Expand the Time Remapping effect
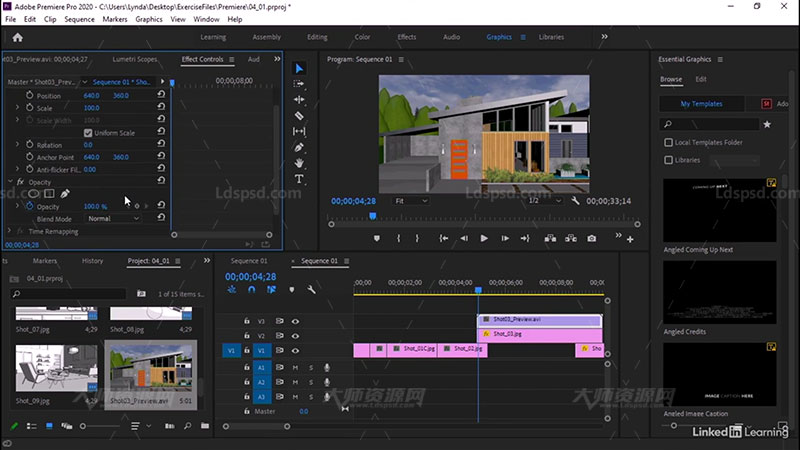Image resolution: width=800 pixels, height=450 pixels. click(10, 231)
